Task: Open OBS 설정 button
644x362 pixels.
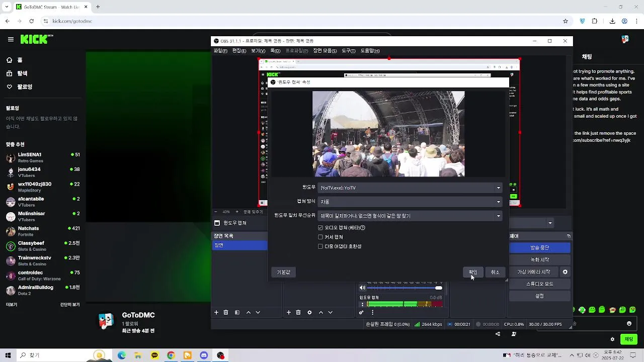Action: pos(540,296)
